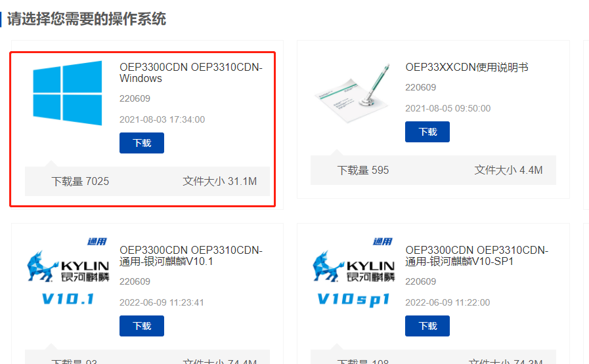Viewport: 589px width, 364px height.
Task: Click the Windows logo icon
Action: pyautogui.click(x=68, y=92)
